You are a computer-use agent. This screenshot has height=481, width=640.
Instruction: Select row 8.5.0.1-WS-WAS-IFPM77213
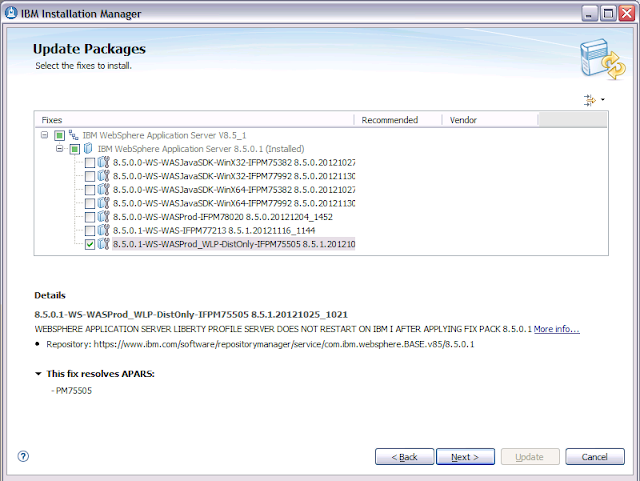214,231
